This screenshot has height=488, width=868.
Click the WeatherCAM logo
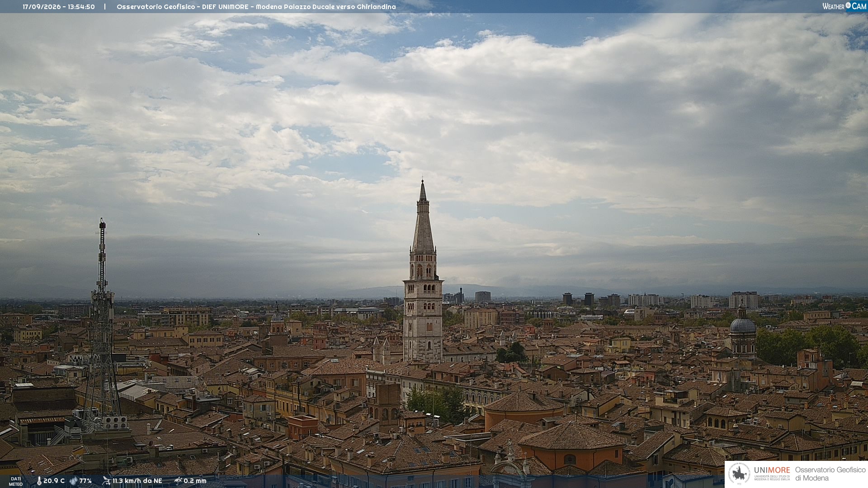point(844,6)
